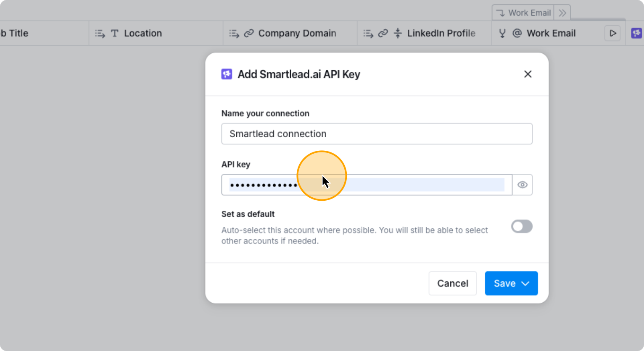644x351 pixels.
Task: Click the link icon in LinkedIn Profile header
Action: coord(383,33)
